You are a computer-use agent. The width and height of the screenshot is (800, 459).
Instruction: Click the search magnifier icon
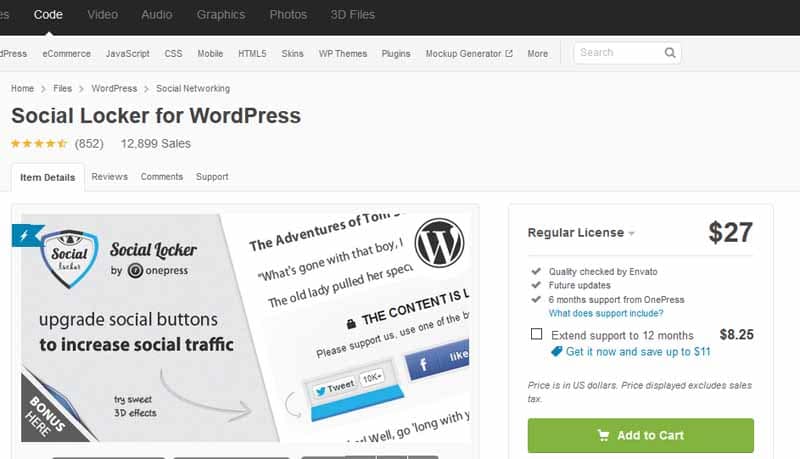pos(670,53)
